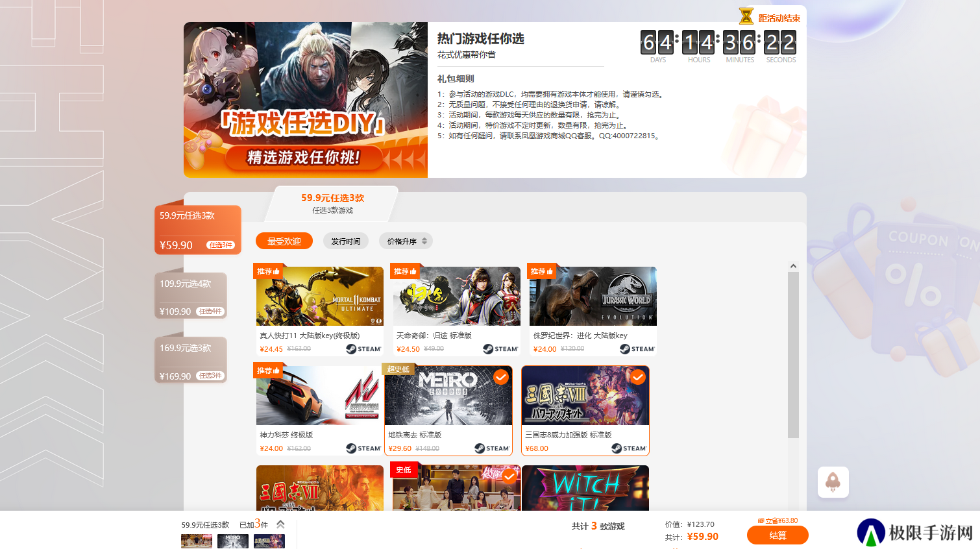Open Metro Exodus cover image
This screenshot has height=549, width=980.
coord(448,396)
